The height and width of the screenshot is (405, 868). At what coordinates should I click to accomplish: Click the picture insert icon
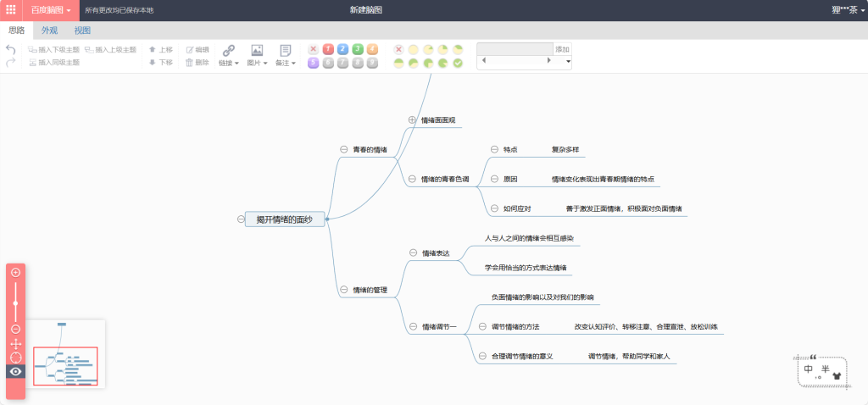tap(257, 50)
